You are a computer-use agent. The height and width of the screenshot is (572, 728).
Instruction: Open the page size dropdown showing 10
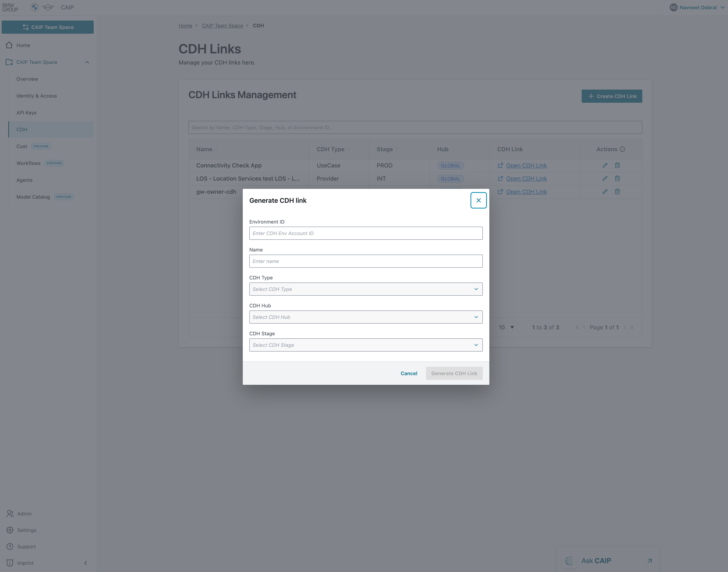click(506, 327)
